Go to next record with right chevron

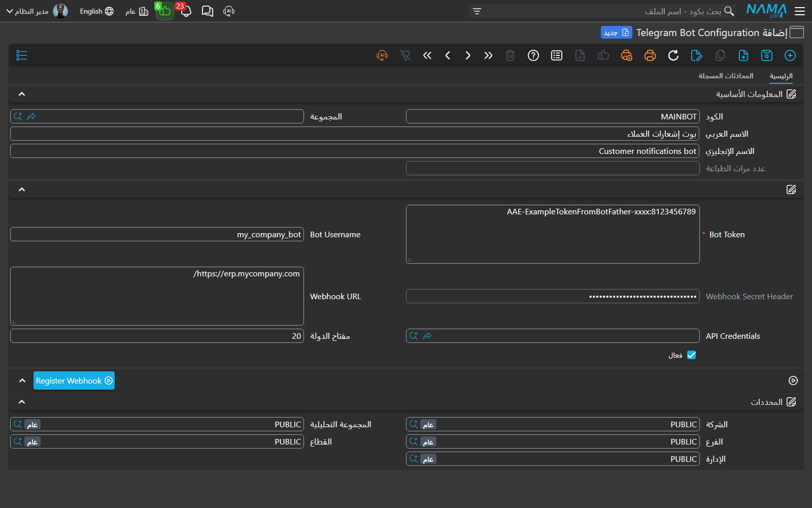pos(468,55)
